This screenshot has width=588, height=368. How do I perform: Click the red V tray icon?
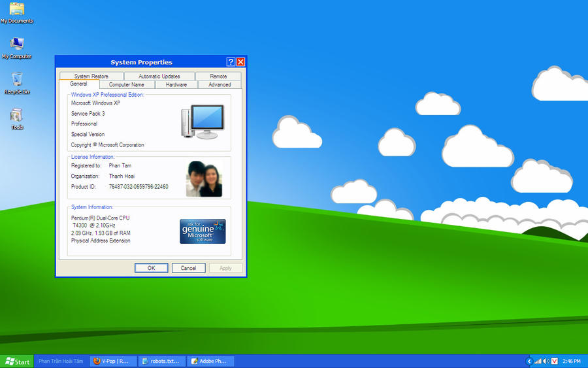click(555, 361)
